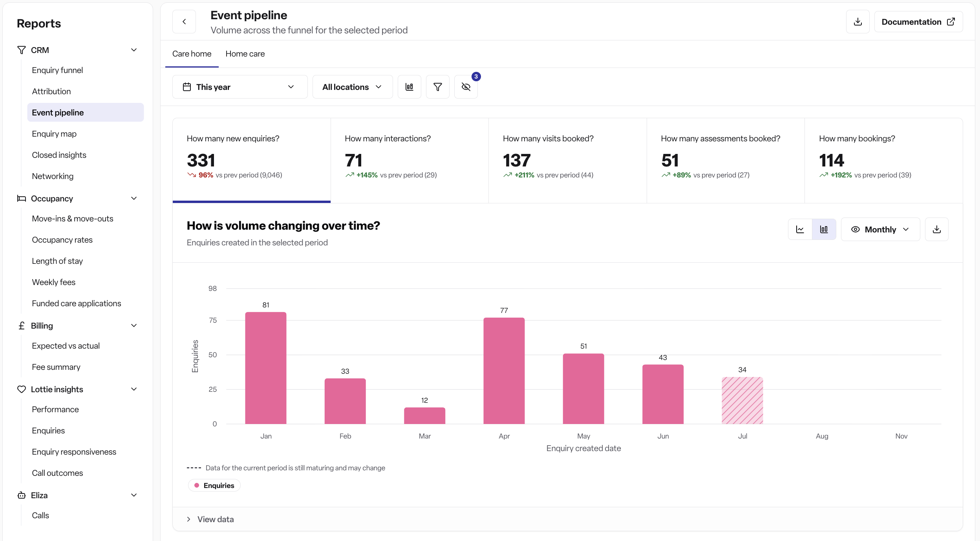The width and height of the screenshot is (980, 541).
Task: Switch to the Care home tab
Action: tap(192, 54)
